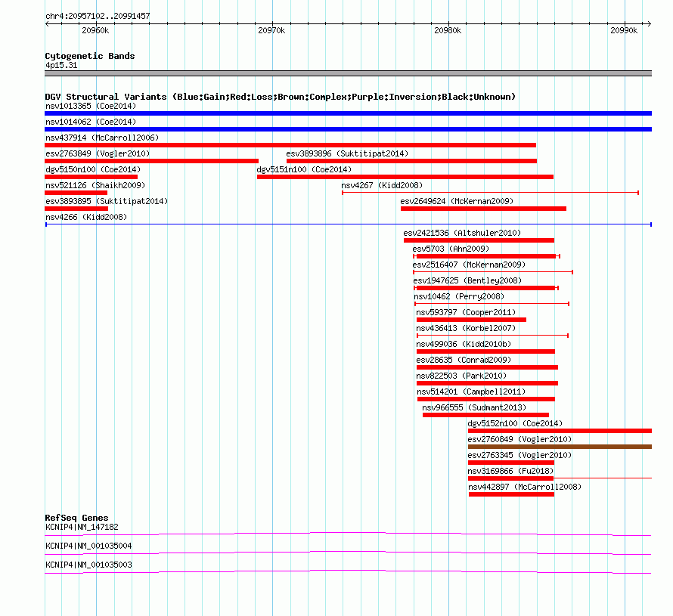Click the Cytogenetic Bands track title

(90, 56)
